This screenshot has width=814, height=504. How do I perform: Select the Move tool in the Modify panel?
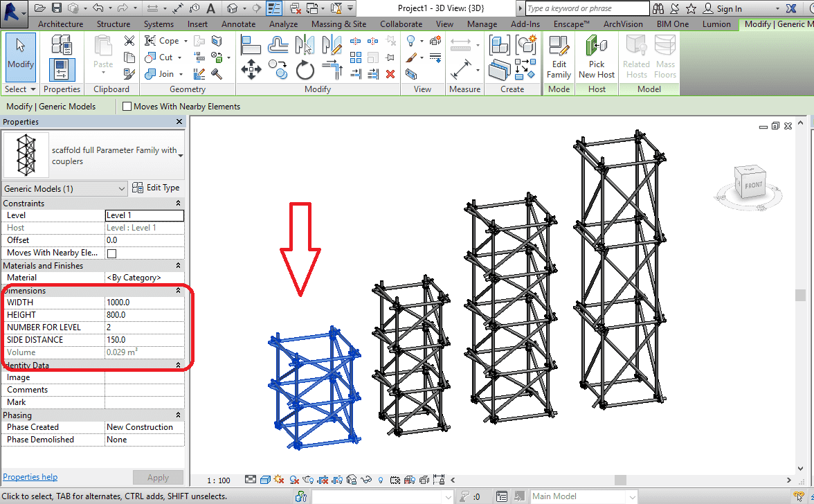tap(250, 70)
